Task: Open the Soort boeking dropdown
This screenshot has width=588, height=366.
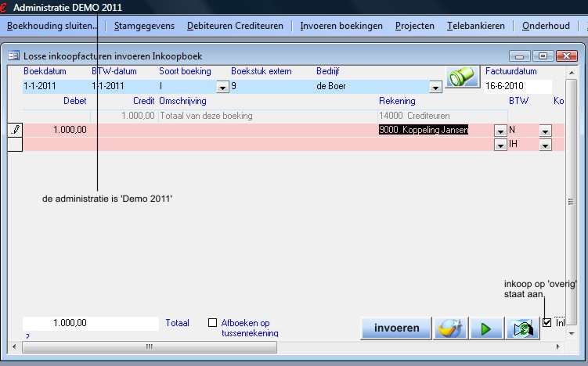Action: pyautogui.click(x=222, y=88)
